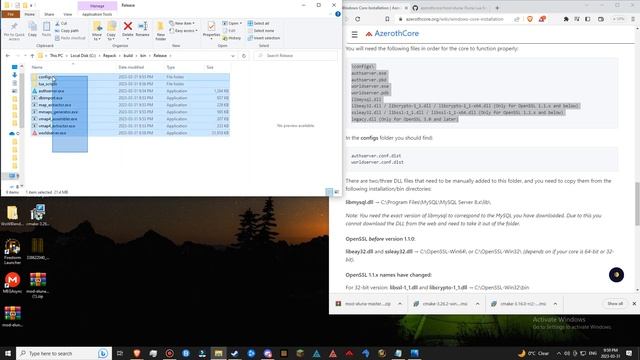
Task: Click the Search Release input box
Action: pyautogui.click(x=296, y=56)
